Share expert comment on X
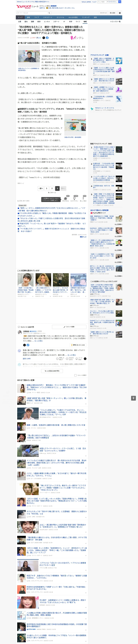The image size is (138, 644). pyautogui.click(x=25, y=345)
